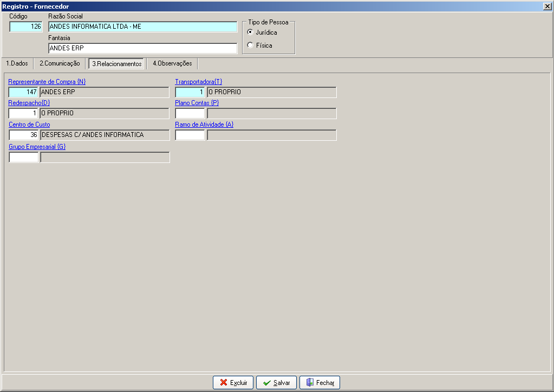The height and width of the screenshot is (392, 554).
Task: Select the Física radio option
Action: 250,45
